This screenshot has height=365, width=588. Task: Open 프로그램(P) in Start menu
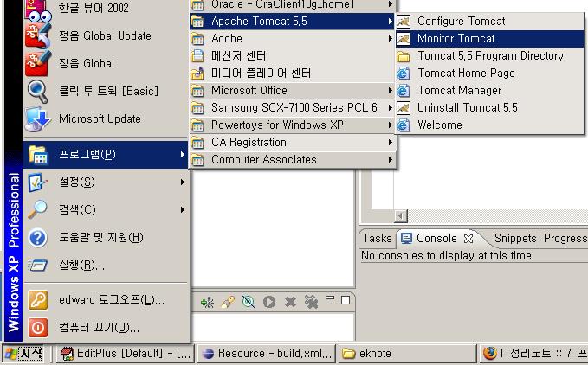(106, 154)
